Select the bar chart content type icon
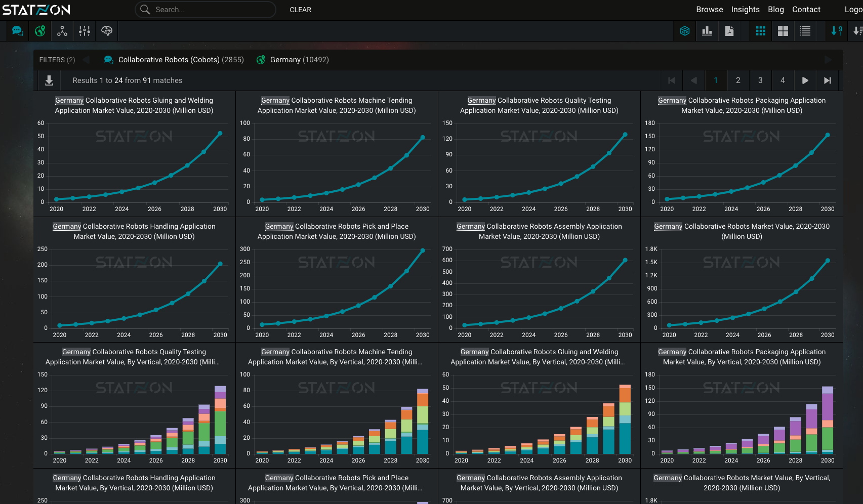 [x=707, y=31]
